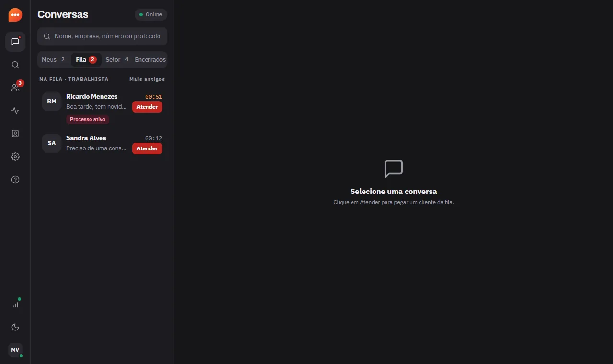The image size is (613, 364).
Task: Change the Mais antigos sort order
Action: (x=147, y=79)
